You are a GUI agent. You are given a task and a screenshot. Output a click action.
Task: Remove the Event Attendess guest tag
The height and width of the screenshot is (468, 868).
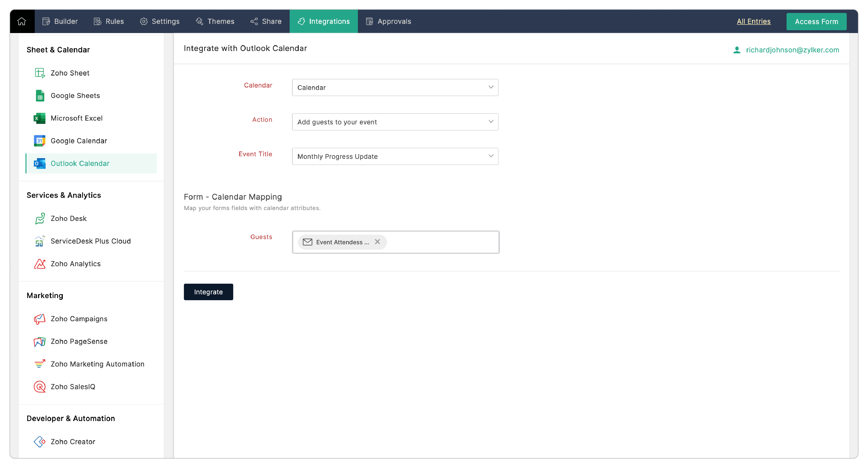[x=377, y=242]
